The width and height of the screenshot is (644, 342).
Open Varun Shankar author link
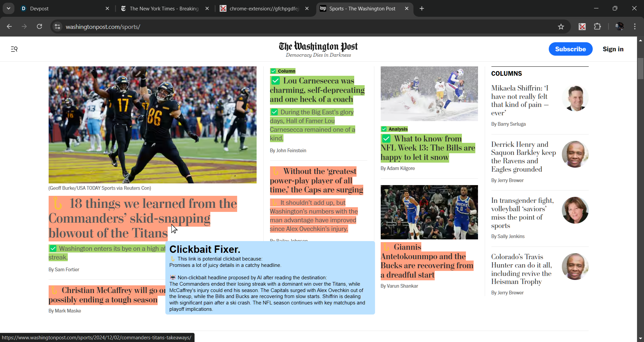click(402, 286)
